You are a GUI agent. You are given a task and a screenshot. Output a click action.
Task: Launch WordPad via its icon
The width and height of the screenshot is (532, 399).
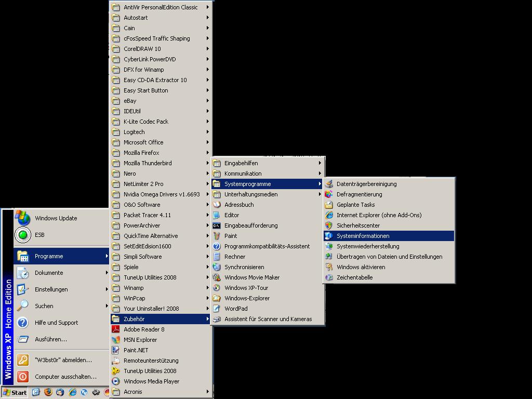(x=217, y=309)
